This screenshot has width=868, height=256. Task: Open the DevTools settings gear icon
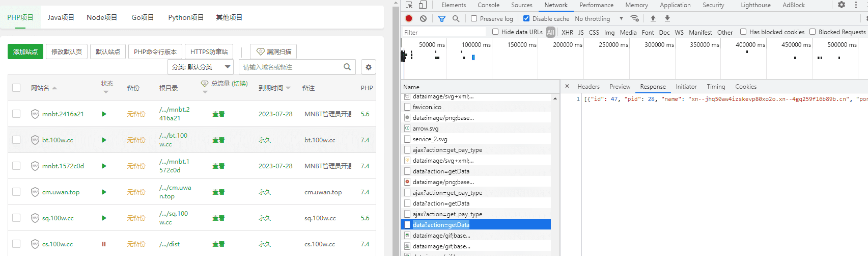842,5
